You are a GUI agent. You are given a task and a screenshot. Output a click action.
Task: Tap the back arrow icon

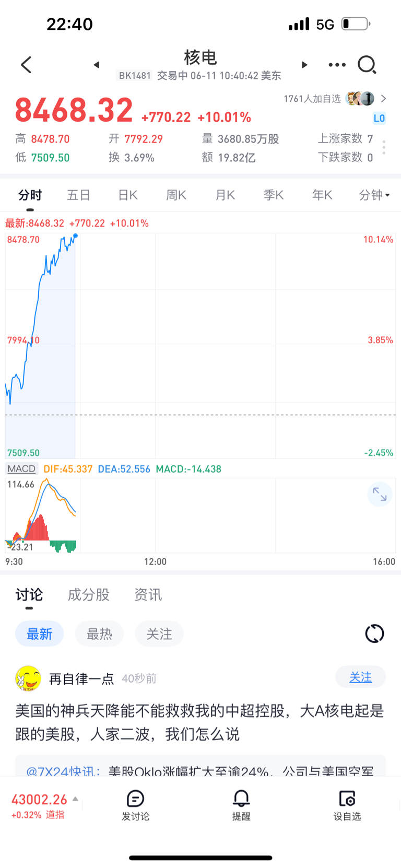(26, 65)
